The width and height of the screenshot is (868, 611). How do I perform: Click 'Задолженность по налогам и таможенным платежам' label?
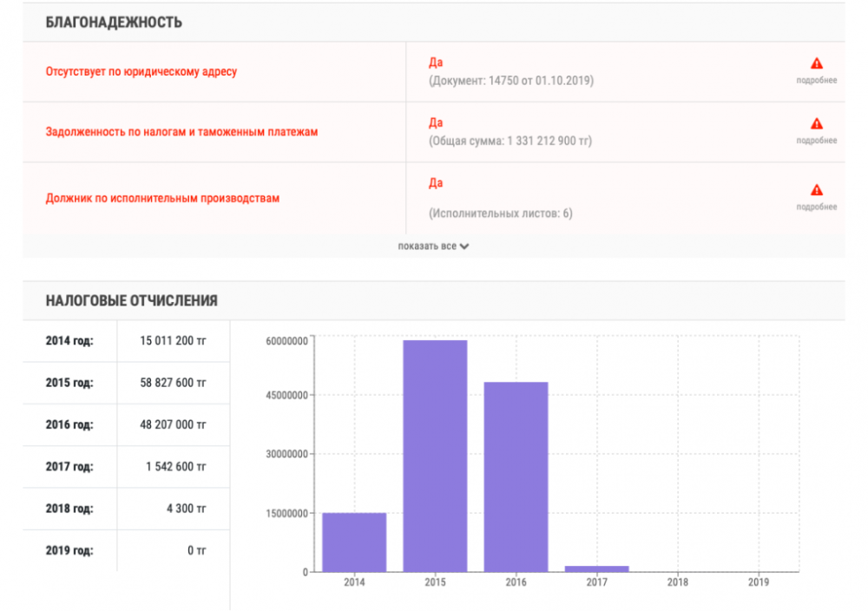click(x=182, y=132)
